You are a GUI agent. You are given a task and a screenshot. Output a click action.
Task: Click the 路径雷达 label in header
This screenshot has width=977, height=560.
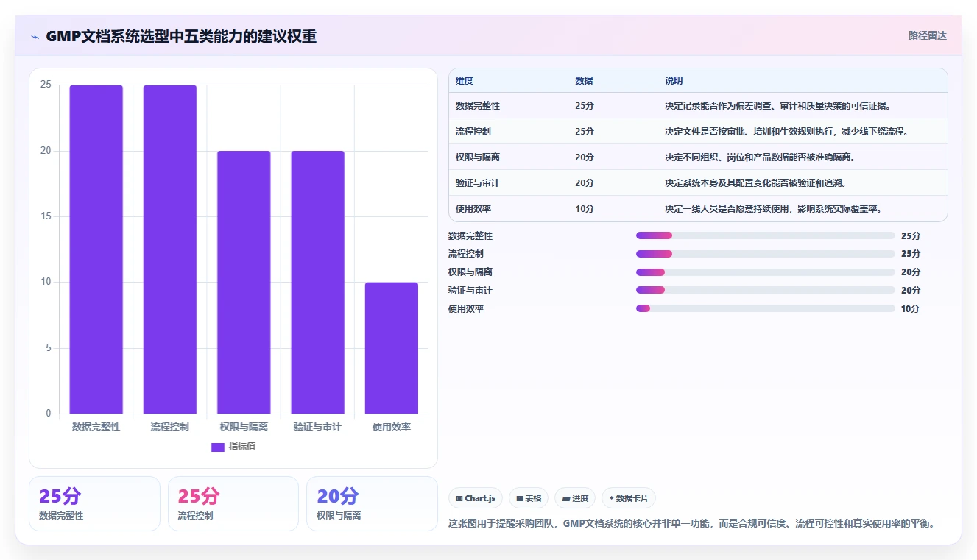pos(928,35)
